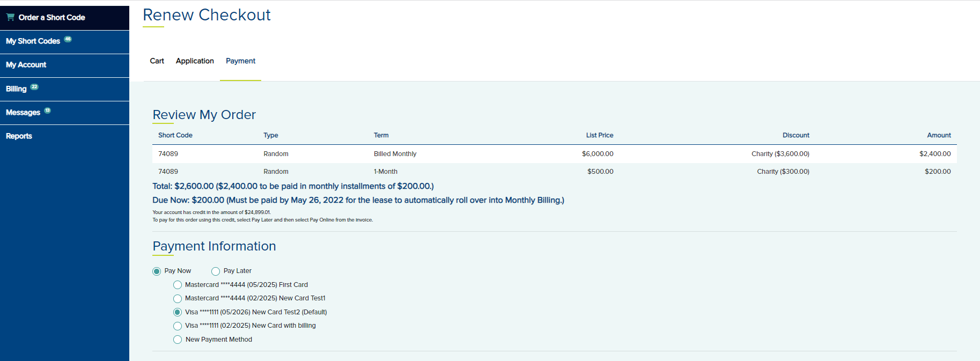Click the Billing notification badge

[x=34, y=87]
